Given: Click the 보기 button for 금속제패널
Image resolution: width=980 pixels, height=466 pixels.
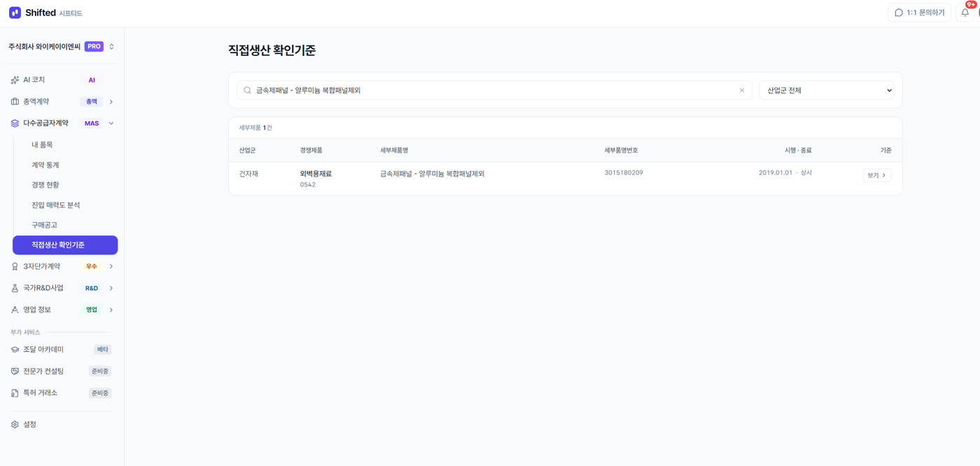Looking at the screenshot, I should click(877, 175).
